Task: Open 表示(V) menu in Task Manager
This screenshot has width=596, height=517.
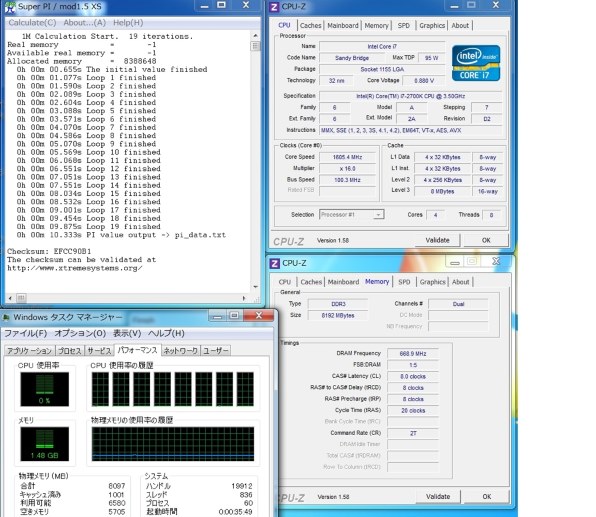Action: click(x=127, y=333)
